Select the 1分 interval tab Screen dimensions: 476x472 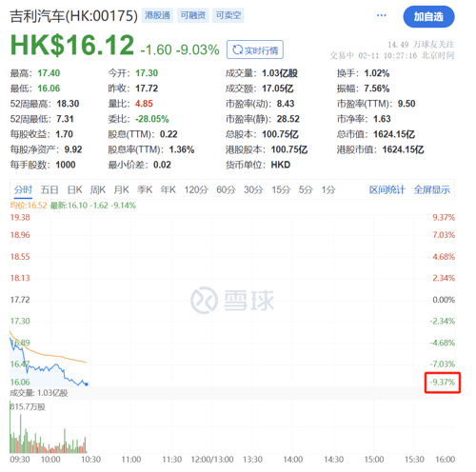tap(328, 189)
